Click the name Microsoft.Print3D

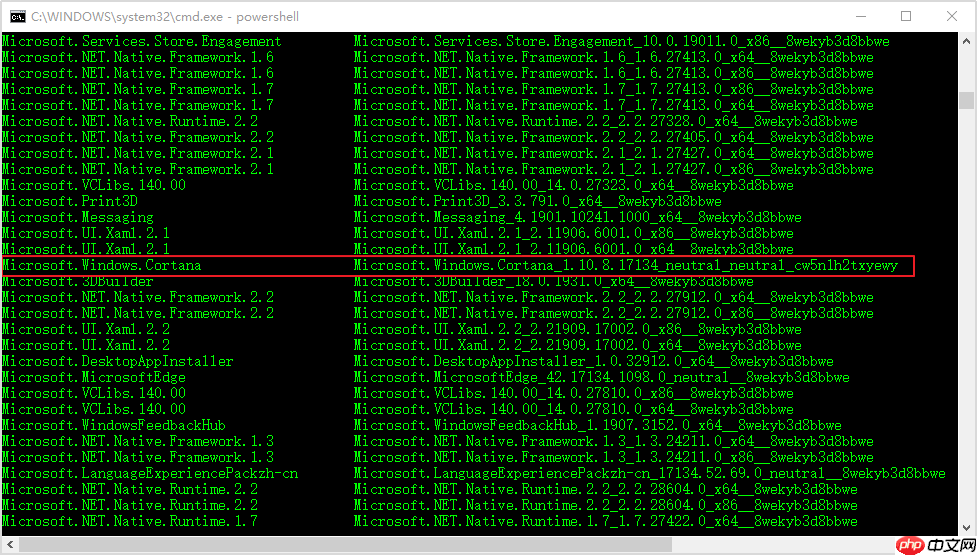70,202
